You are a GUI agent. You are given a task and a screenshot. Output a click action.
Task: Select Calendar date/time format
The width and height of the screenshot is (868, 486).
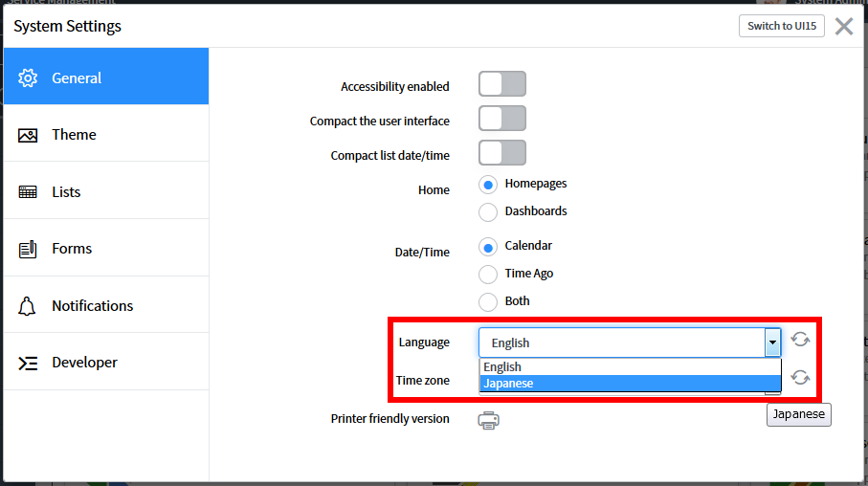(x=488, y=247)
